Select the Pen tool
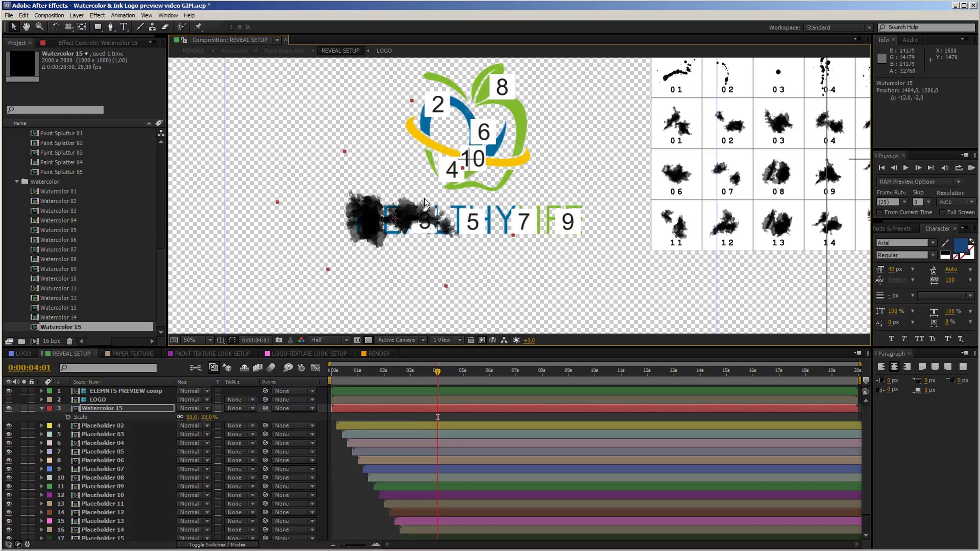Image resolution: width=980 pixels, height=551 pixels. [x=110, y=27]
